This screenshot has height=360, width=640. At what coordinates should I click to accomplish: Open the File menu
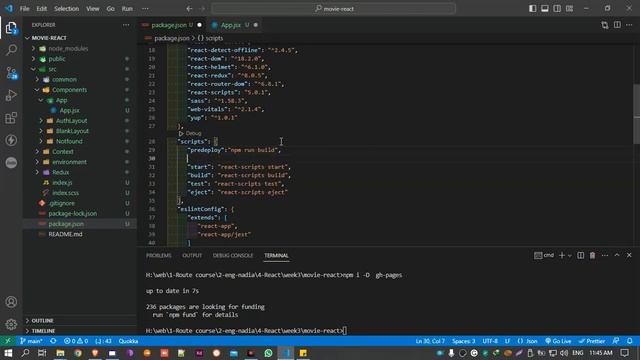pyautogui.click(x=24, y=9)
